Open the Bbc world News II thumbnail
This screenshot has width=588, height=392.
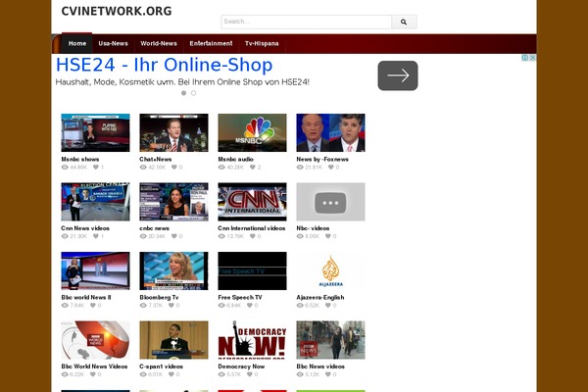click(x=96, y=270)
